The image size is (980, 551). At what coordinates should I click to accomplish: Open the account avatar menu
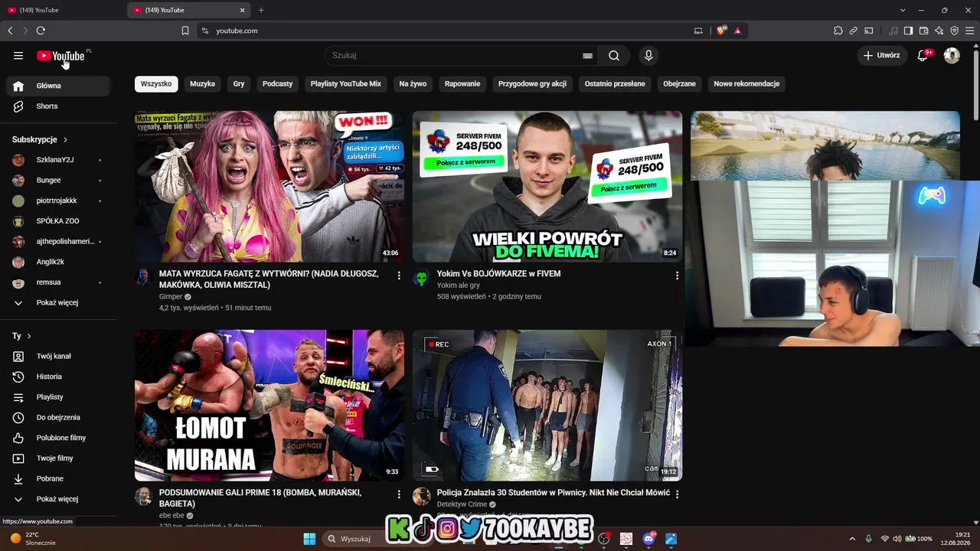click(952, 55)
